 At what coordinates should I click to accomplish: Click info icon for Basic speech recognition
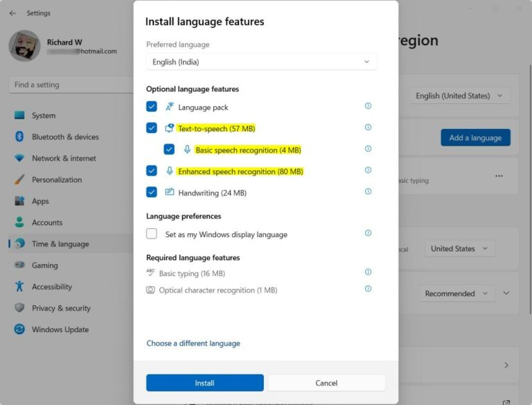[x=368, y=149]
